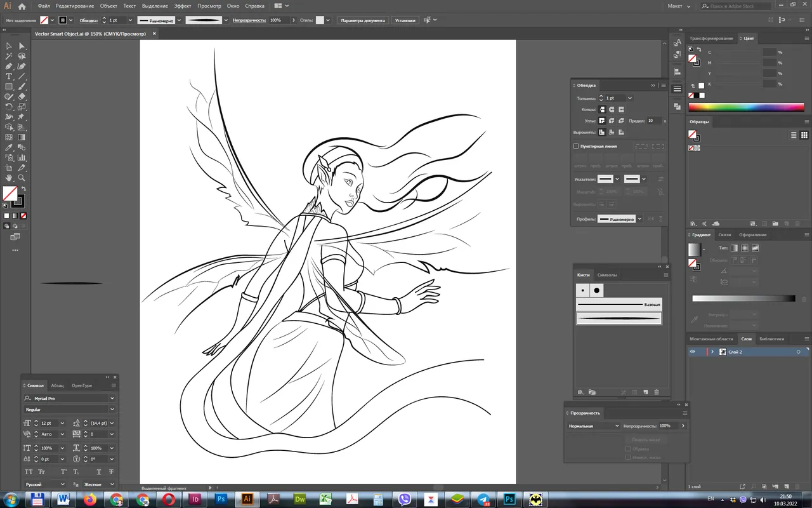Open Telegram from the taskbar
The height and width of the screenshot is (508, 812).
coord(483,500)
